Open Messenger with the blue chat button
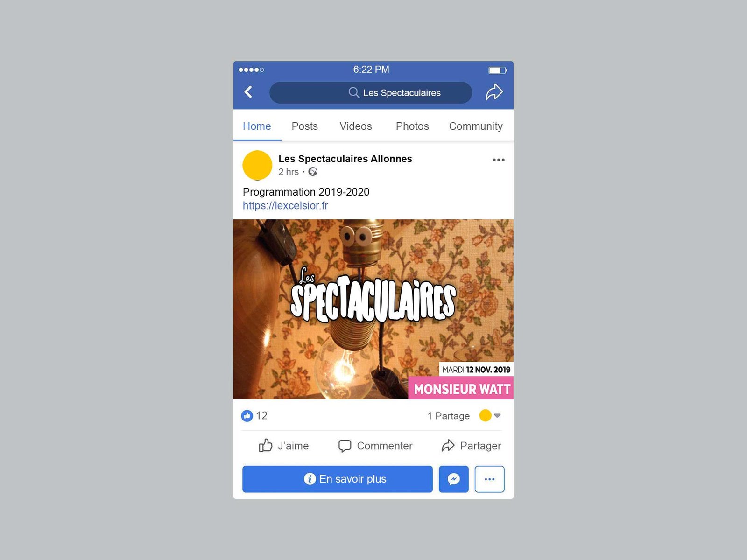Viewport: 747px width, 560px height. coord(454,479)
